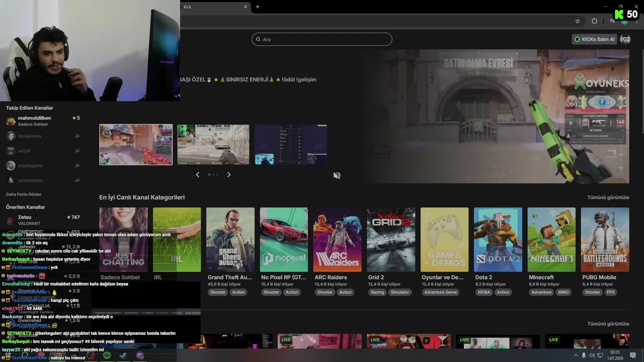Click FPS tag under PUBG Mobile
Screen dimensions: 644x362
click(x=610, y=292)
